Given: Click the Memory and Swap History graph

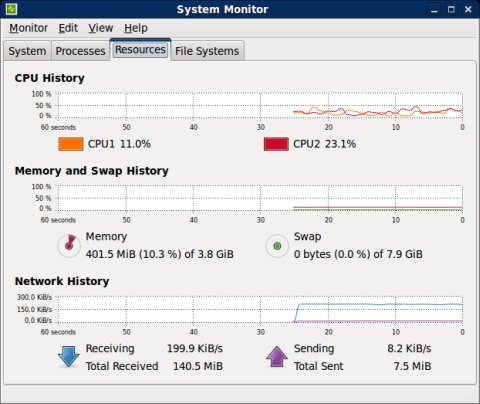Looking at the screenshot, I should click(260, 198).
